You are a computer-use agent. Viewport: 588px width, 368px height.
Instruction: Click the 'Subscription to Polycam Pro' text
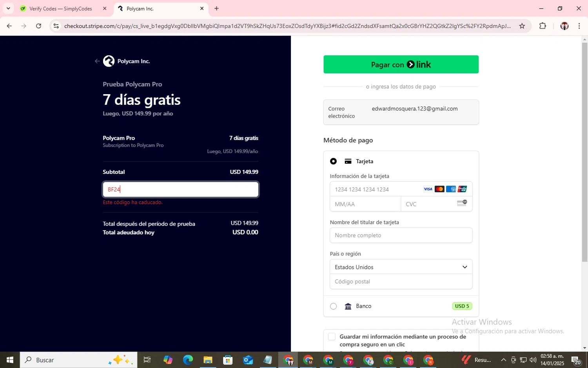click(x=133, y=145)
